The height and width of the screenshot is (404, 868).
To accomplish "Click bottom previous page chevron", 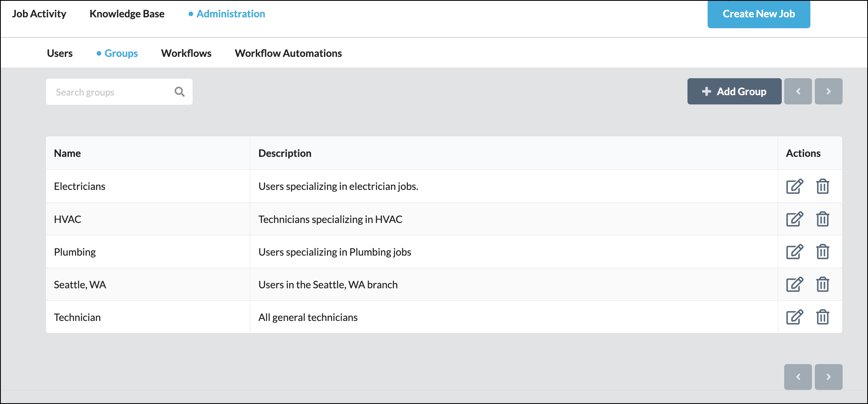I will 798,377.
